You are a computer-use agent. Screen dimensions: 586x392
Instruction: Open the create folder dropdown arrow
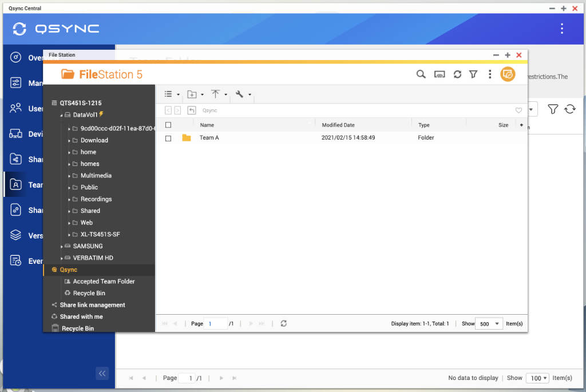[x=202, y=94]
